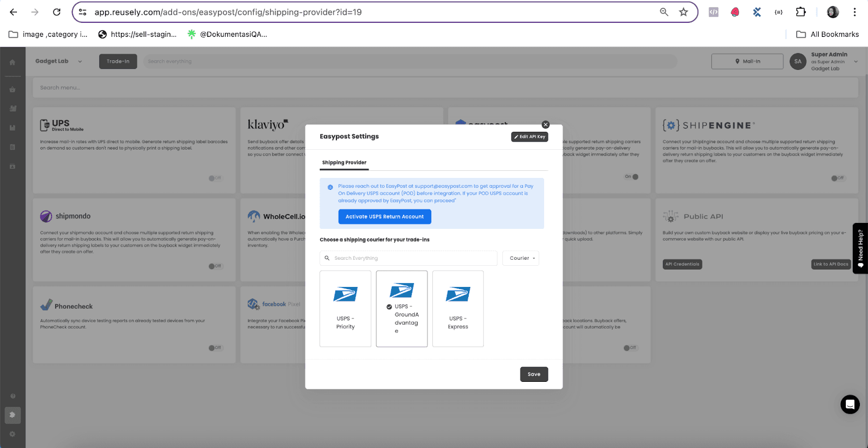Screen dimensions: 868x448
Task: Toggle the UPS Direct to Mobile switch
Action: (215, 178)
